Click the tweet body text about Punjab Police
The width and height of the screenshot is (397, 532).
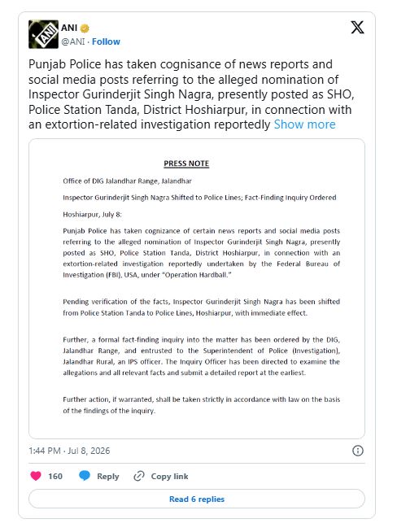[x=191, y=94]
